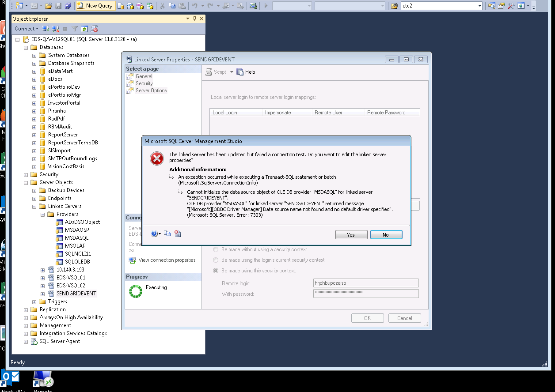
Task: Collapse the Linked Servers tree node
Action: [34, 206]
